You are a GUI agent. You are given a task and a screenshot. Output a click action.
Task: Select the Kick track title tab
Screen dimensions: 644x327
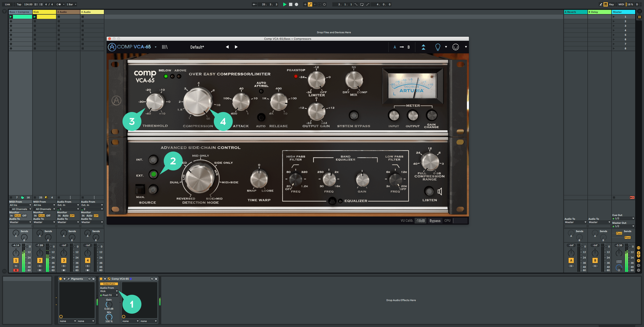[x=44, y=12]
